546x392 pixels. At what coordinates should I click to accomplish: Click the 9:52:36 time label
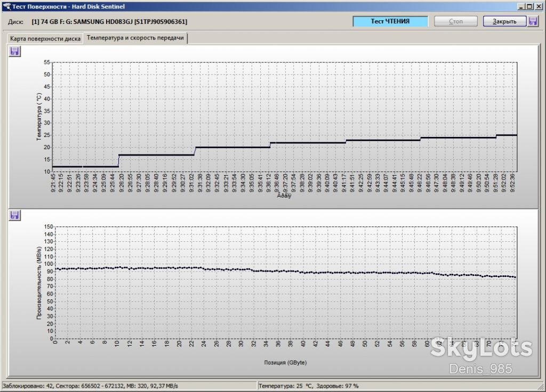[x=512, y=183]
